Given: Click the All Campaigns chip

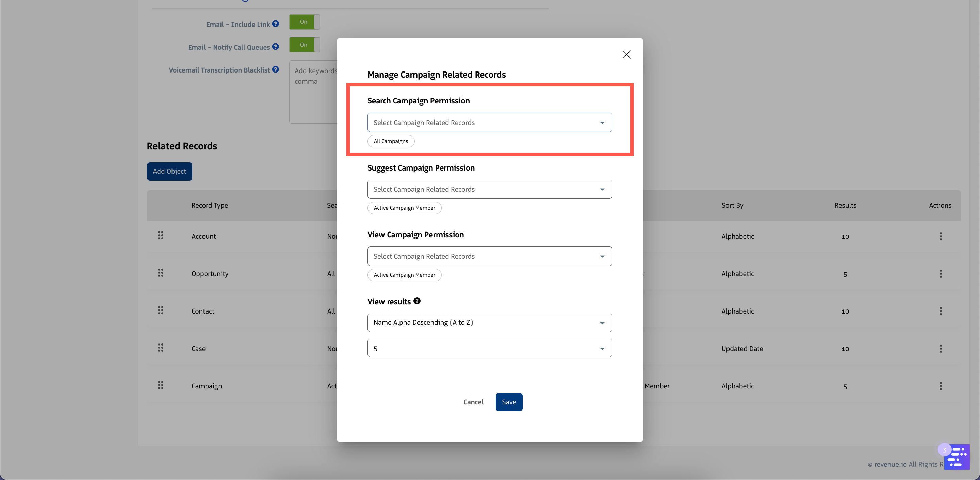Looking at the screenshot, I should pyautogui.click(x=391, y=141).
